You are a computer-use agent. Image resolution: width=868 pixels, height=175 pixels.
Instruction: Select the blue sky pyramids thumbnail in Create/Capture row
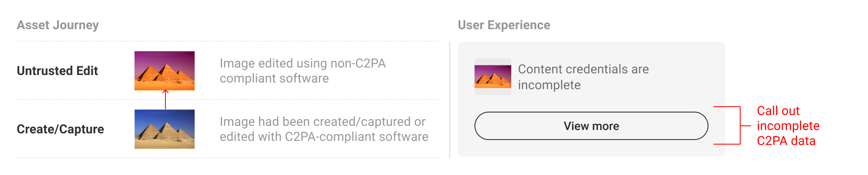pyautogui.click(x=165, y=129)
